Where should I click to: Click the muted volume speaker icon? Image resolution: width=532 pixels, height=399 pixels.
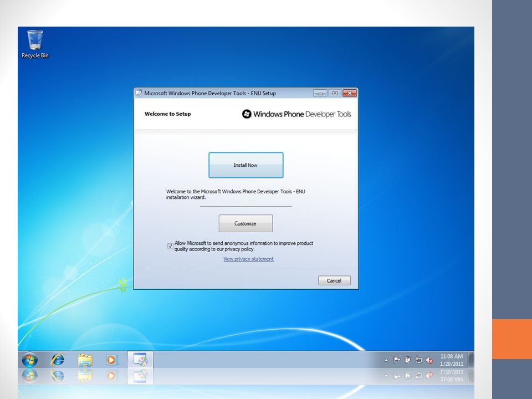click(x=429, y=360)
